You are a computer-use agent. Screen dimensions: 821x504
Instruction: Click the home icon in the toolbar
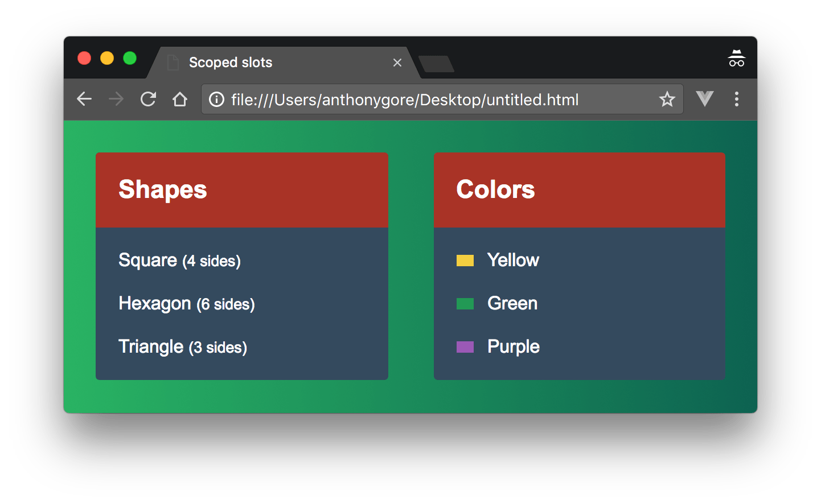tap(180, 99)
